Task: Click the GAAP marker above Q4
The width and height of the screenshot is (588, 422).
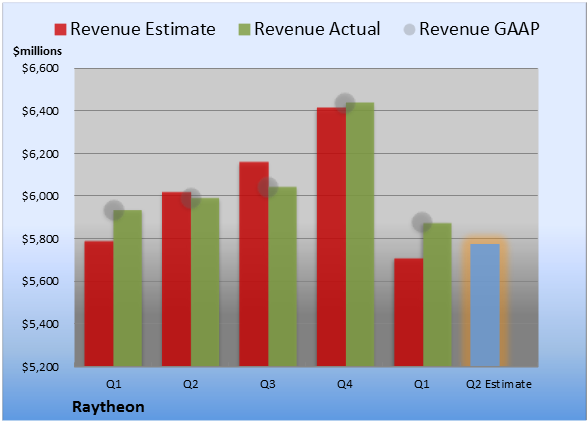Action: click(x=345, y=103)
